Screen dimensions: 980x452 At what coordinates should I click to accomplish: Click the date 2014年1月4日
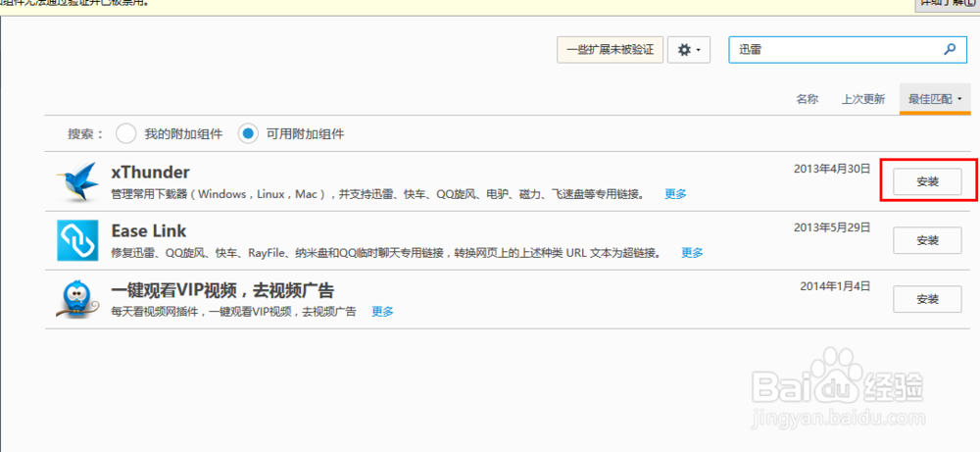point(835,286)
